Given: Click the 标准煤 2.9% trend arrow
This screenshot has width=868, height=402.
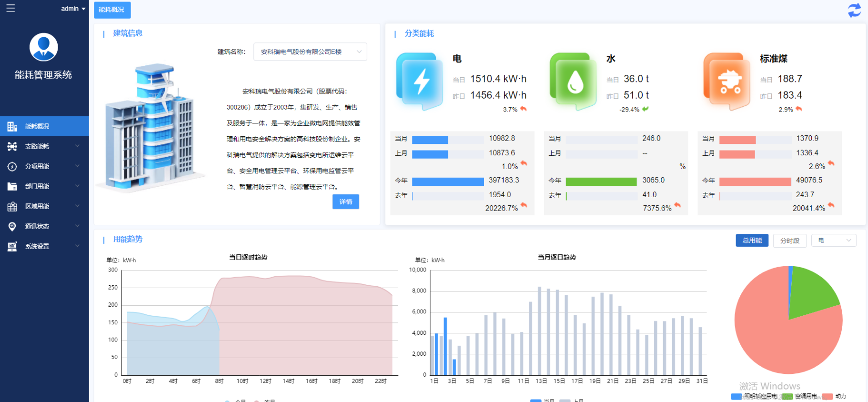Looking at the screenshot, I should (x=799, y=109).
